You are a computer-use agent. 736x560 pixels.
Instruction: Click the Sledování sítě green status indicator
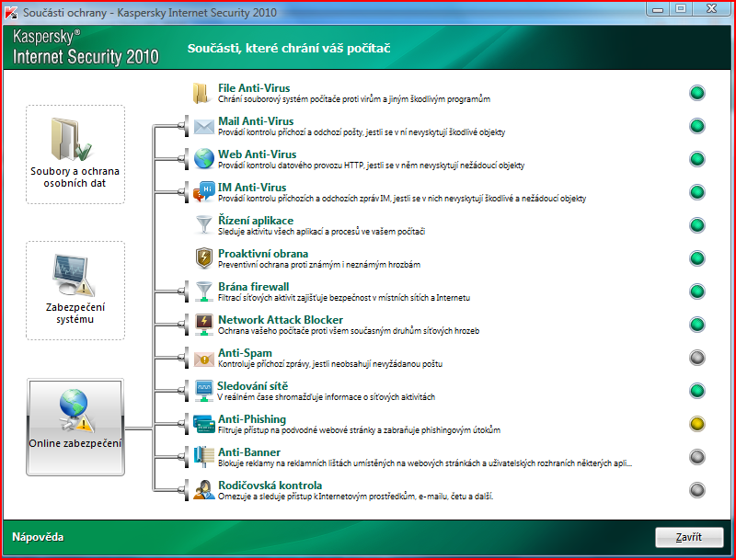pyautogui.click(x=697, y=391)
